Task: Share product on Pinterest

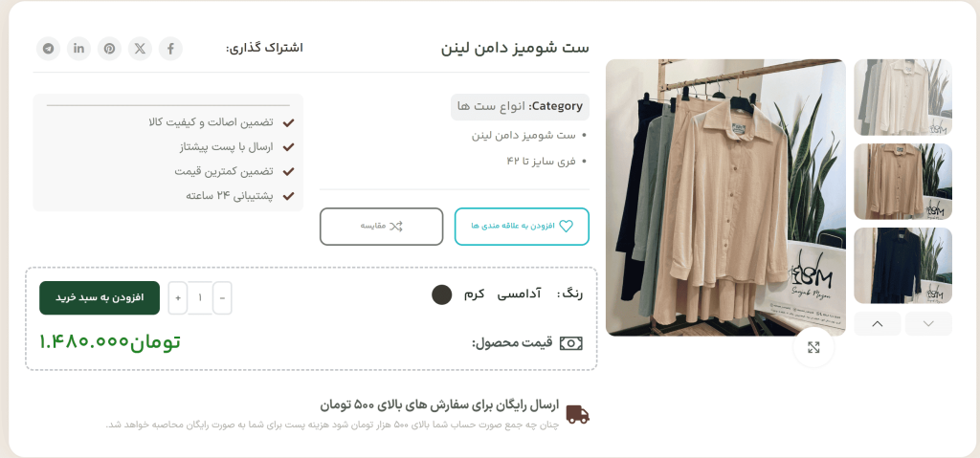Action: coord(109,49)
